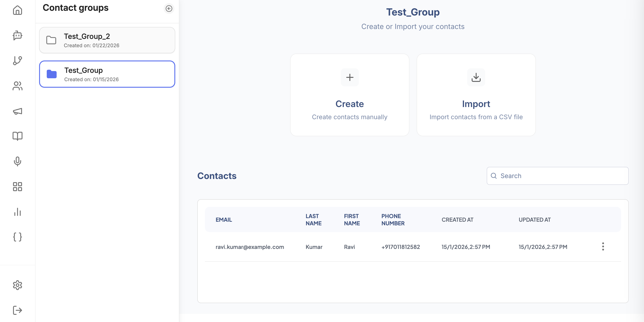
Task: Select the highlighted Test_Group folder
Action: click(107, 74)
